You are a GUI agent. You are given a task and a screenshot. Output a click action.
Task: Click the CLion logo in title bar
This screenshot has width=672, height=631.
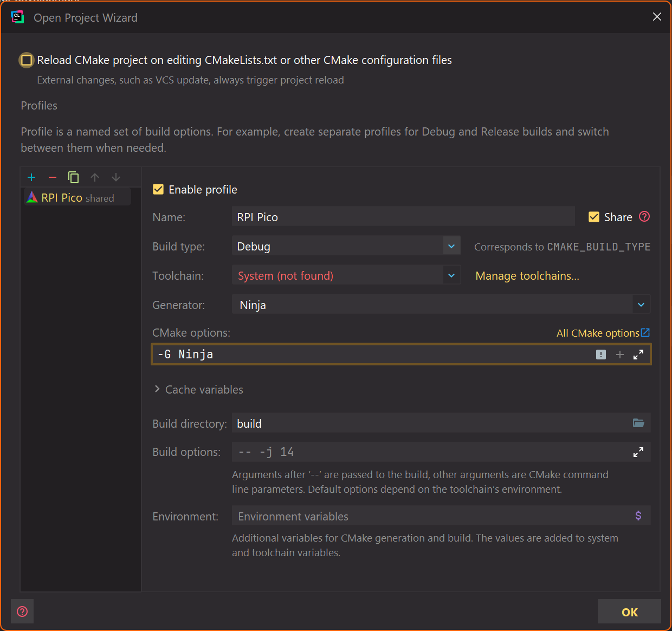tap(17, 17)
